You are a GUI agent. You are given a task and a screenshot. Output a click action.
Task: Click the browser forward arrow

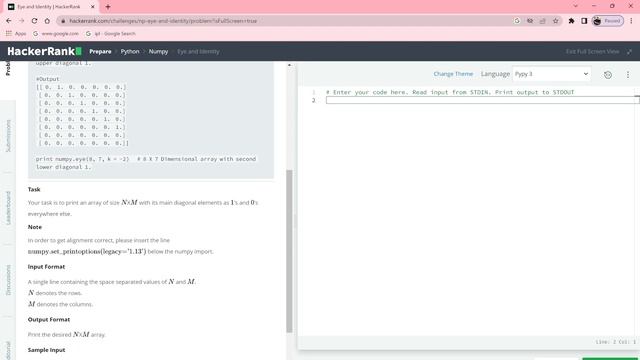coord(22,21)
